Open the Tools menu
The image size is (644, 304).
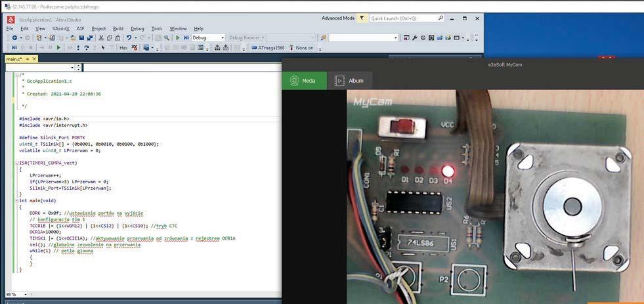157,29
